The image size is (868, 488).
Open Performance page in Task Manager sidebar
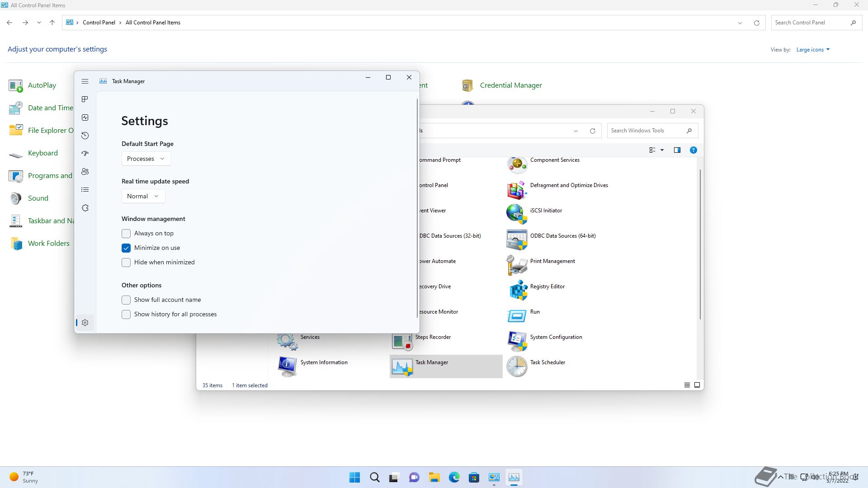(85, 117)
